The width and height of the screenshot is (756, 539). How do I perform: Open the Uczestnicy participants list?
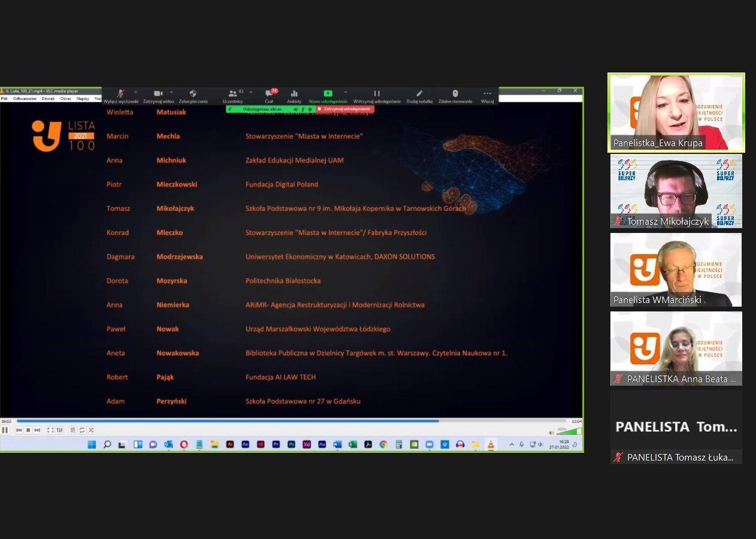232,96
